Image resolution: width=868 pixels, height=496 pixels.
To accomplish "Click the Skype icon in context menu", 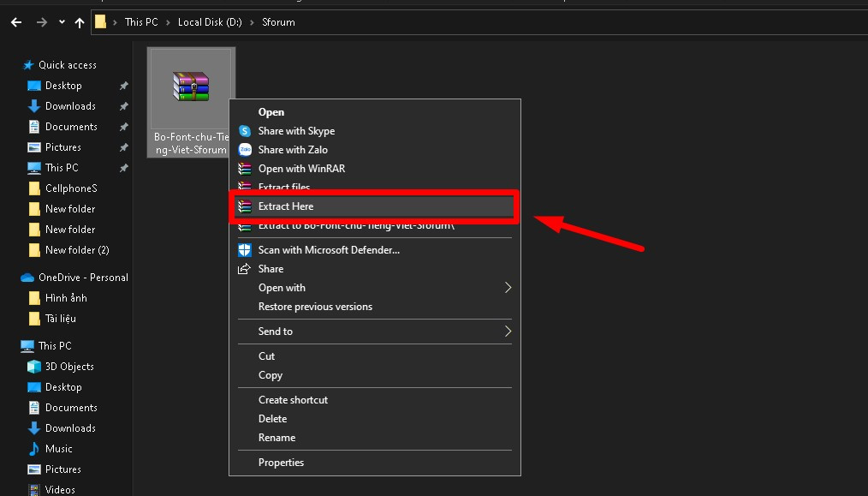I will click(x=245, y=131).
